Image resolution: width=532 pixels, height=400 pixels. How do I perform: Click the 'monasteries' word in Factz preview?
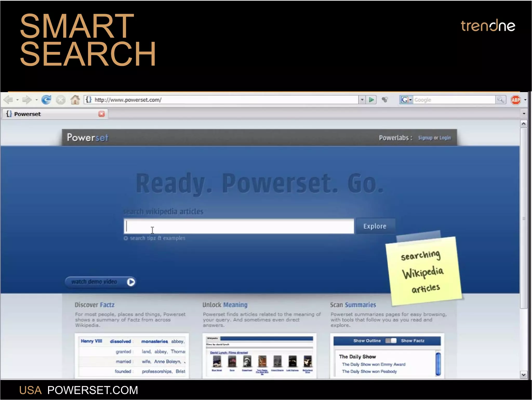click(x=154, y=341)
